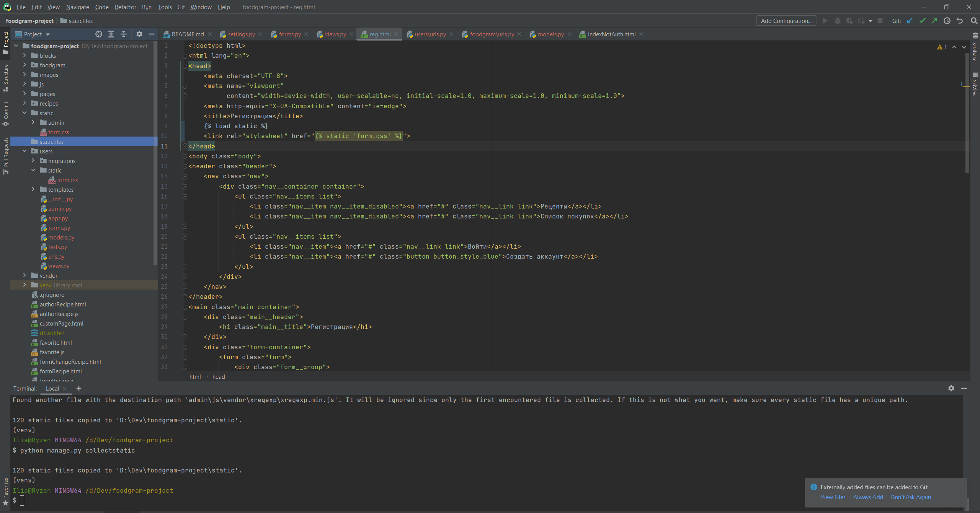Click the Git update project arrow icon

click(x=910, y=21)
